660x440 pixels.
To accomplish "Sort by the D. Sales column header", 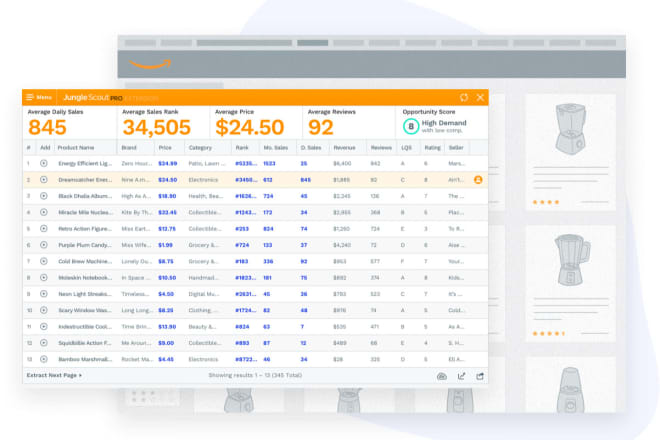I will (311, 148).
